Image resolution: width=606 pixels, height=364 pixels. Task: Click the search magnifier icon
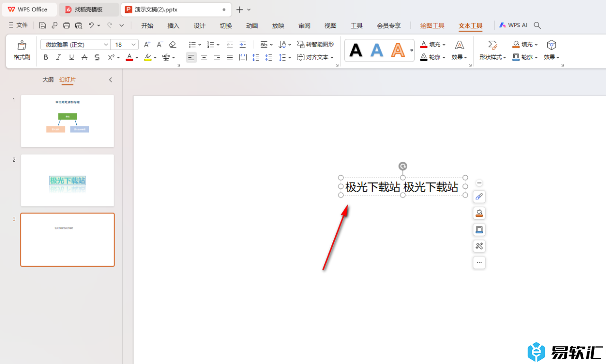[x=537, y=25]
